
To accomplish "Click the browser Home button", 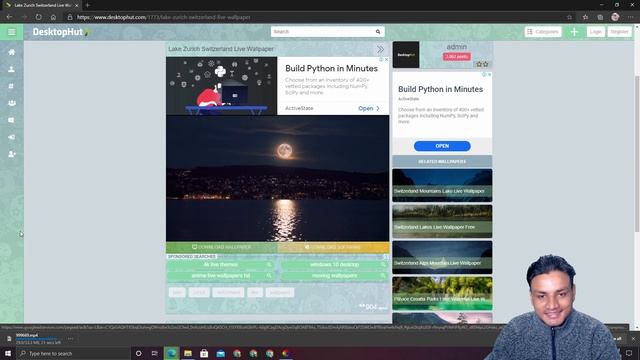I will click(x=53, y=17).
